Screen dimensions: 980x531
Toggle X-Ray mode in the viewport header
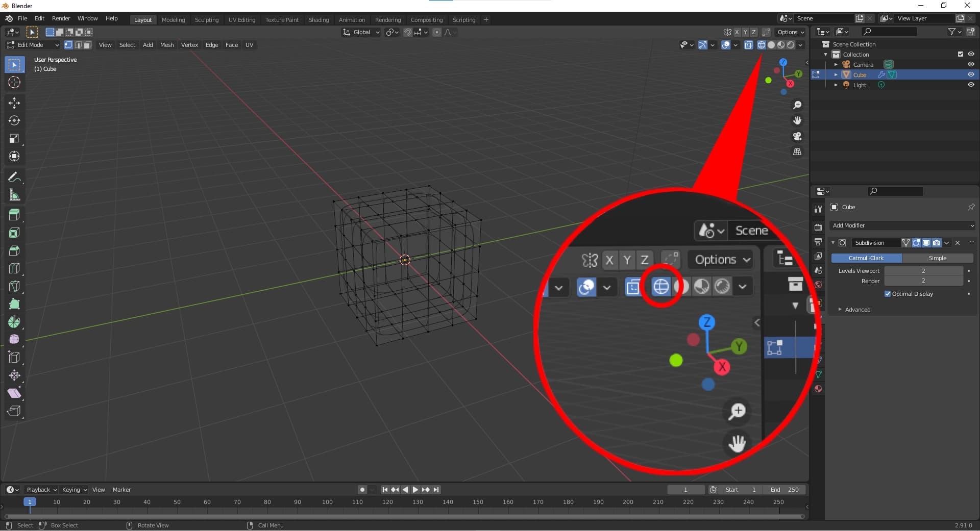tap(749, 45)
